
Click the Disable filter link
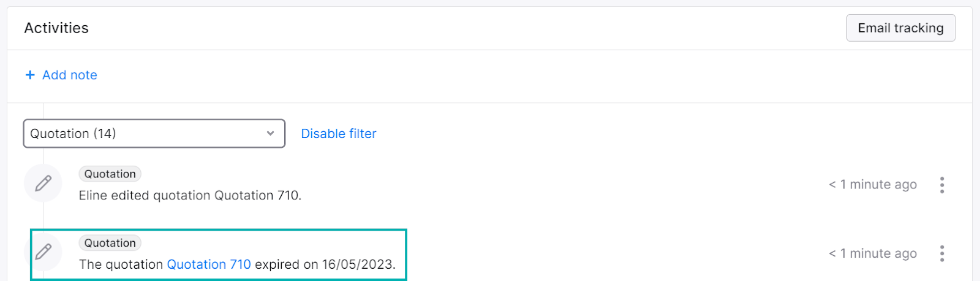point(338,134)
